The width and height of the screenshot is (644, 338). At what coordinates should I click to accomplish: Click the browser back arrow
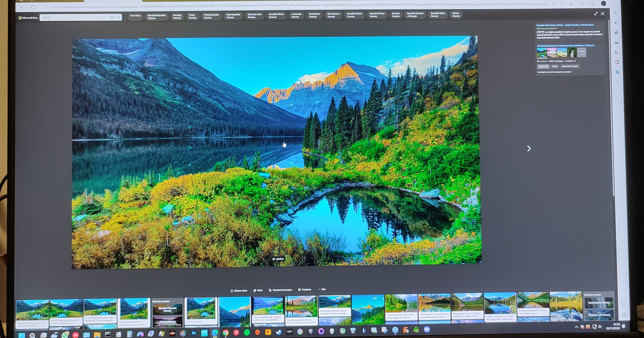coord(22,7)
